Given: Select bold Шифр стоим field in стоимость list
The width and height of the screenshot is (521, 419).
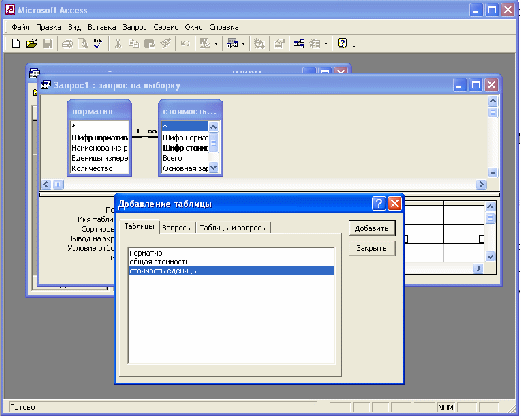Looking at the screenshot, I should tap(185, 148).
